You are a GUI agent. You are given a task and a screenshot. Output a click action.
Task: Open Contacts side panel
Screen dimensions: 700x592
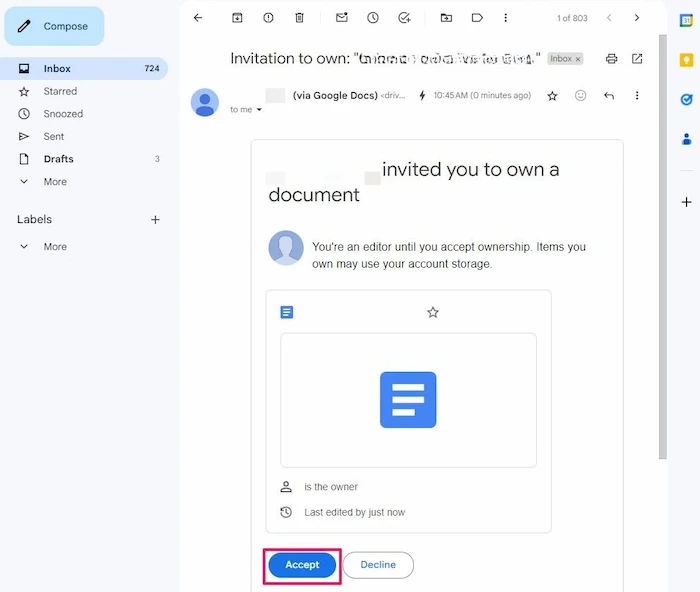pos(686,139)
